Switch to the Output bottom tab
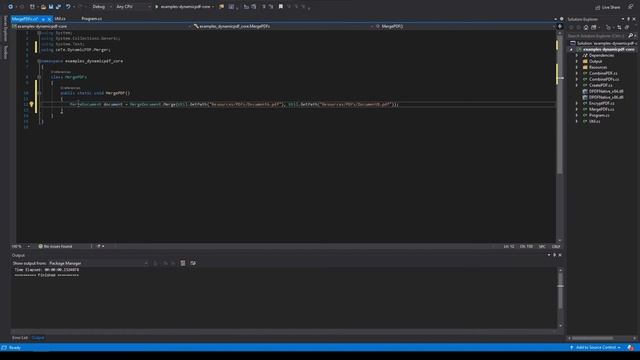The width and height of the screenshot is (640, 360). click(38, 338)
